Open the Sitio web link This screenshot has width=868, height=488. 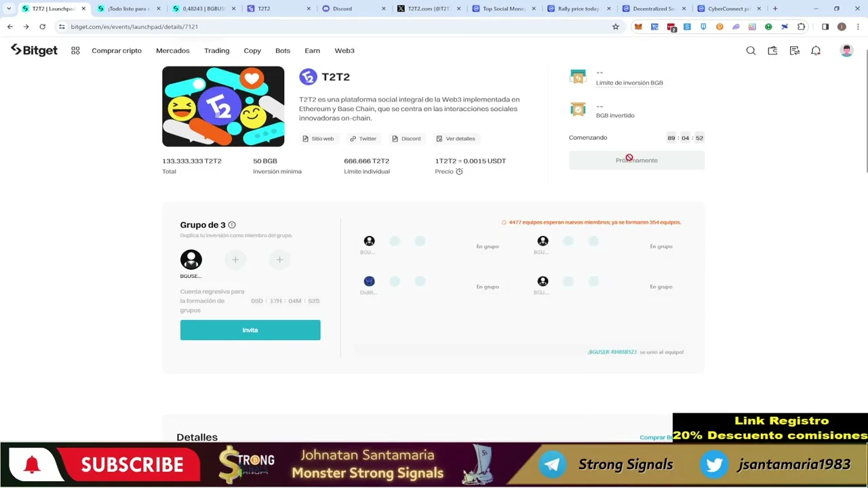tap(318, 138)
